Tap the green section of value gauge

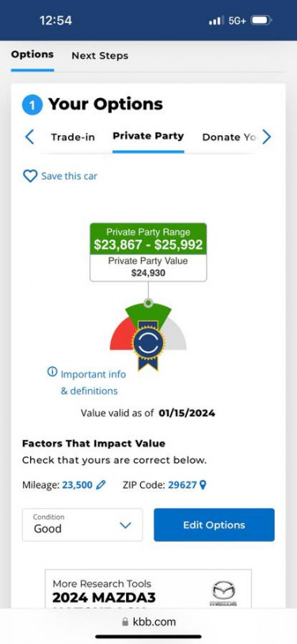pos(148,313)
